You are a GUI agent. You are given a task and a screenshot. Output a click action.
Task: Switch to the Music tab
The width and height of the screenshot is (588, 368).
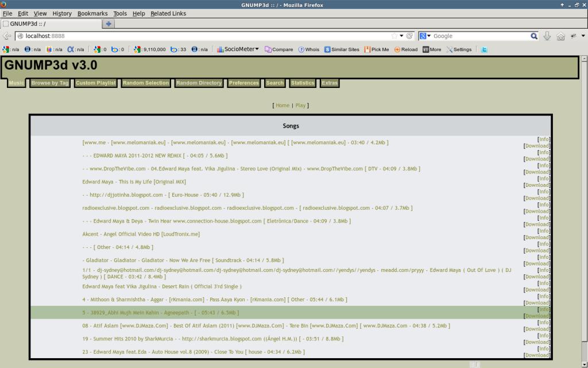pyautogui.click(x=17, y=83)
